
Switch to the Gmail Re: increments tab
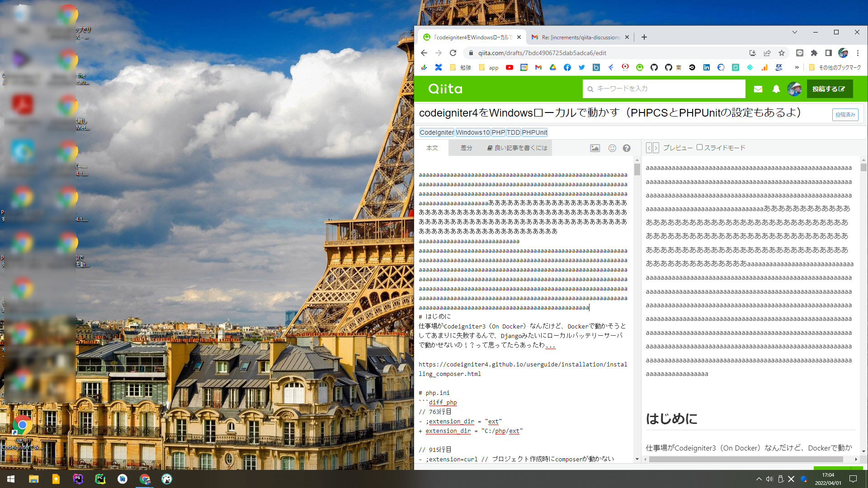pyautogui.click(x=580, y=38)
